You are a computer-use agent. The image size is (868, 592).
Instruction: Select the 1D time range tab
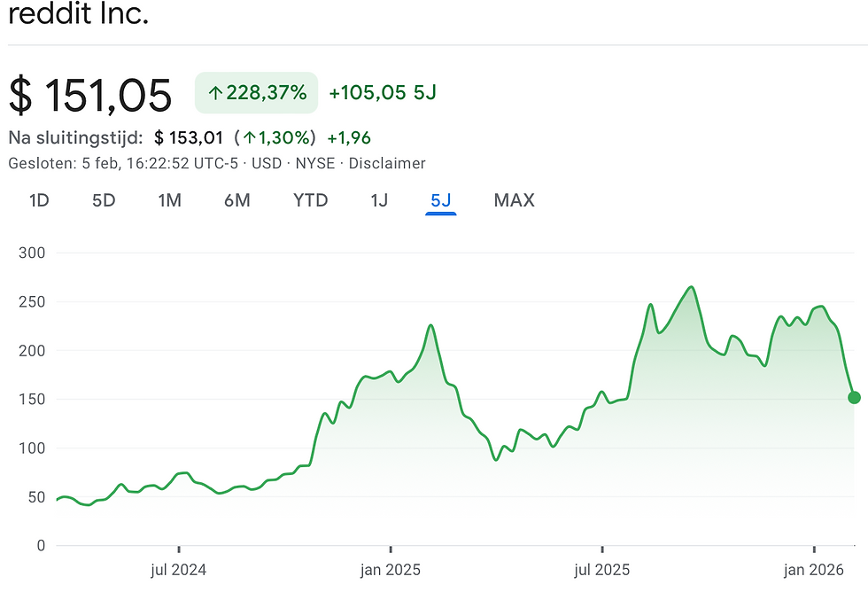coord(39,200)
